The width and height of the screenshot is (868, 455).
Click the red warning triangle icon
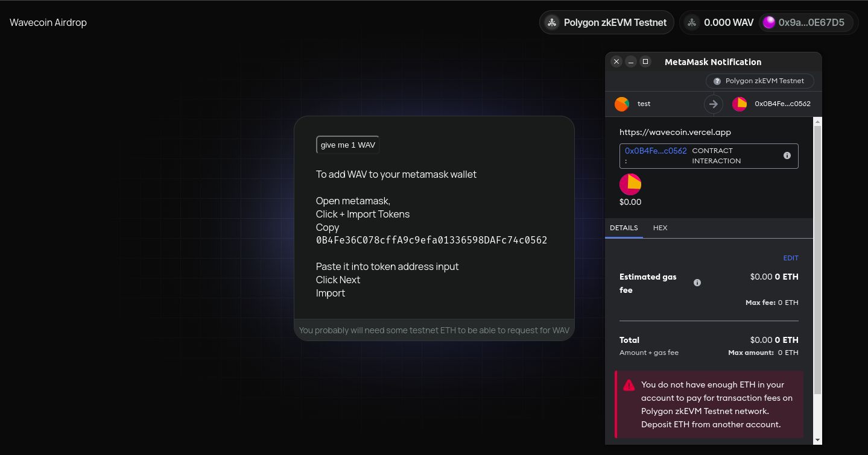pos(629,385)
